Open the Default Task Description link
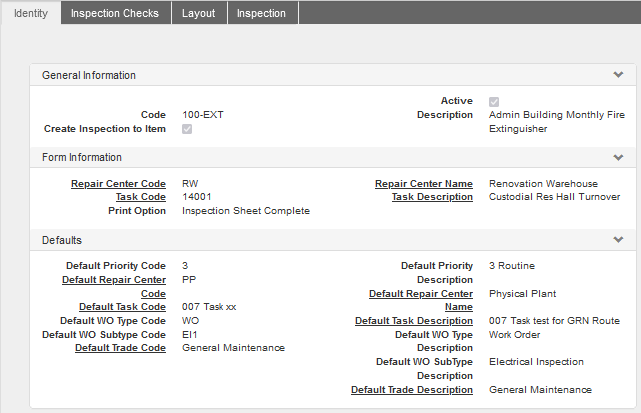This screenshot has width=641, height=413. pos(413,321)
